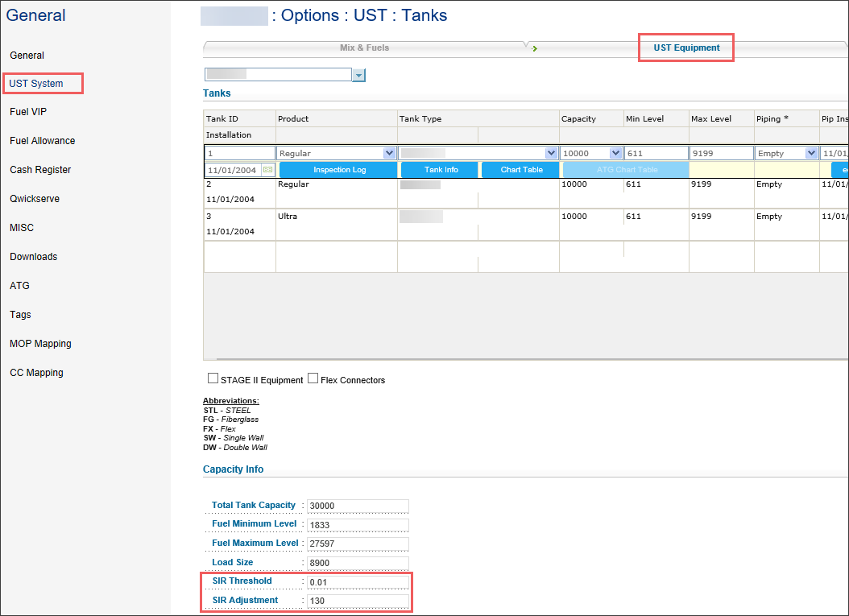Click the Fuel Maximum Level field
The height and width of the screenshot is (616, 849).
pos(358,544)
